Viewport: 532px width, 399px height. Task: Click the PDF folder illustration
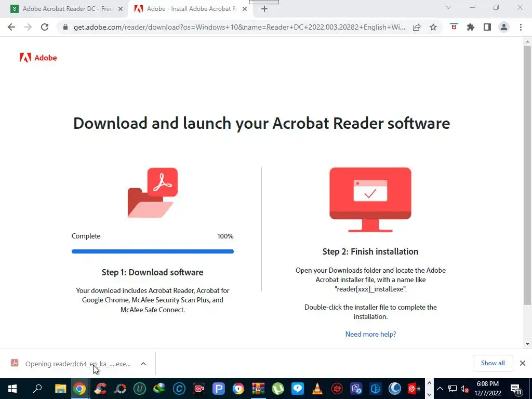pos(153,192)
